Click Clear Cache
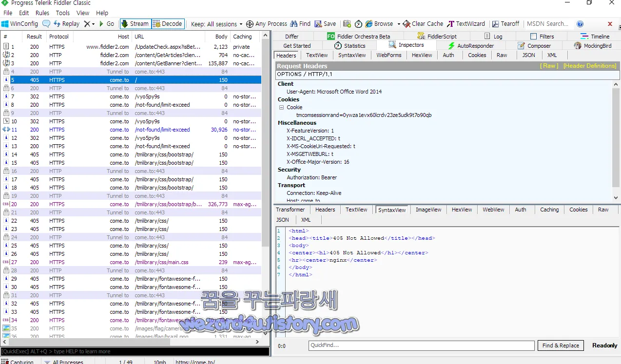 (x=423, y=23)
